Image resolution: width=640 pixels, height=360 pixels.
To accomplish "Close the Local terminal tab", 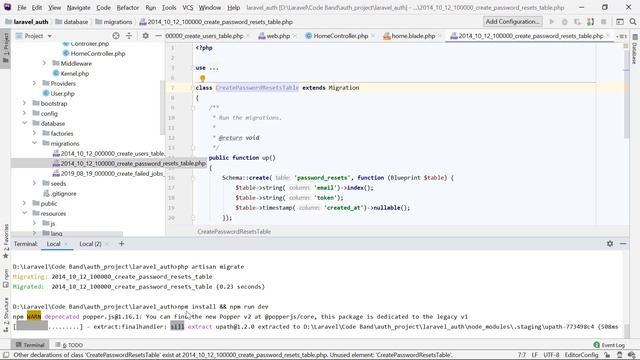I will point(67,244).
